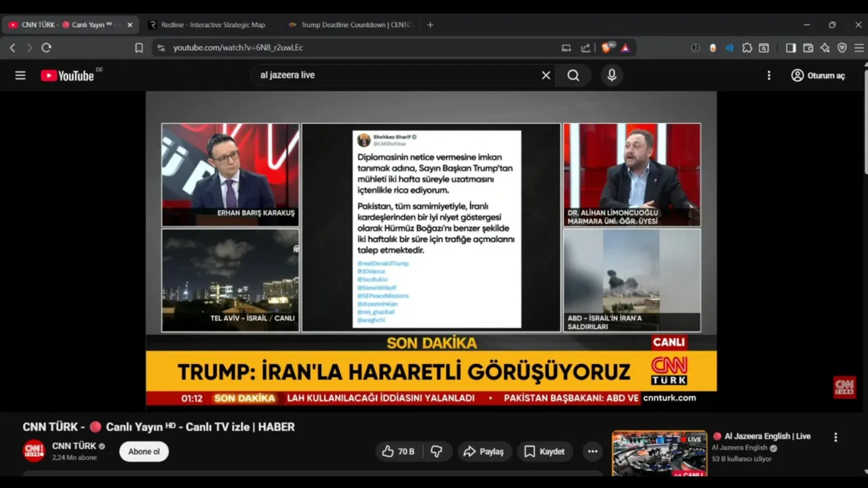Sign in via Oturum aç
The image size is (868, 488).
(818, 75)
